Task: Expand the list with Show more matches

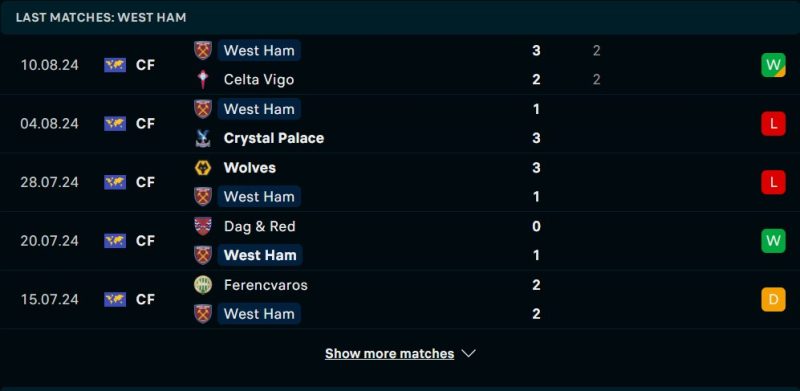Action: (x=389, y=354)
